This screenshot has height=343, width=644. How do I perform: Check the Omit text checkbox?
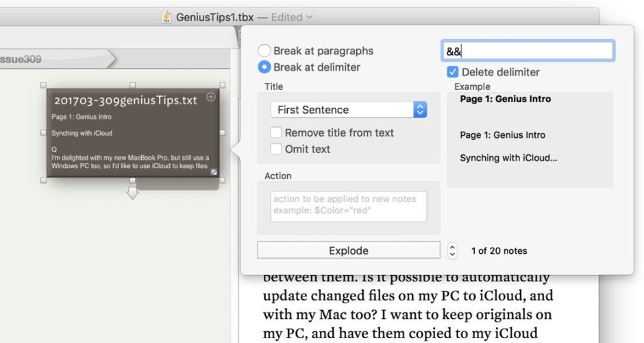276,149
